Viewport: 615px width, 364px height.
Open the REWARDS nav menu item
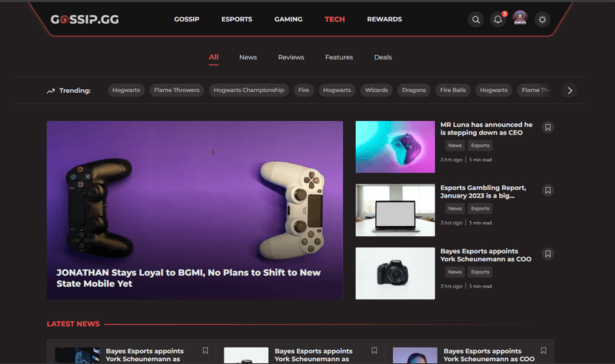point(385,19)
